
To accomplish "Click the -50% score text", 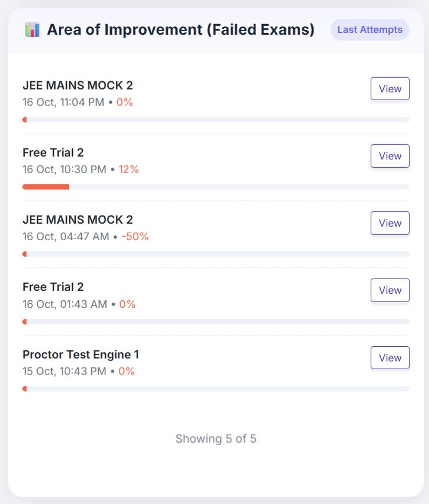I will tap(135, 237).
